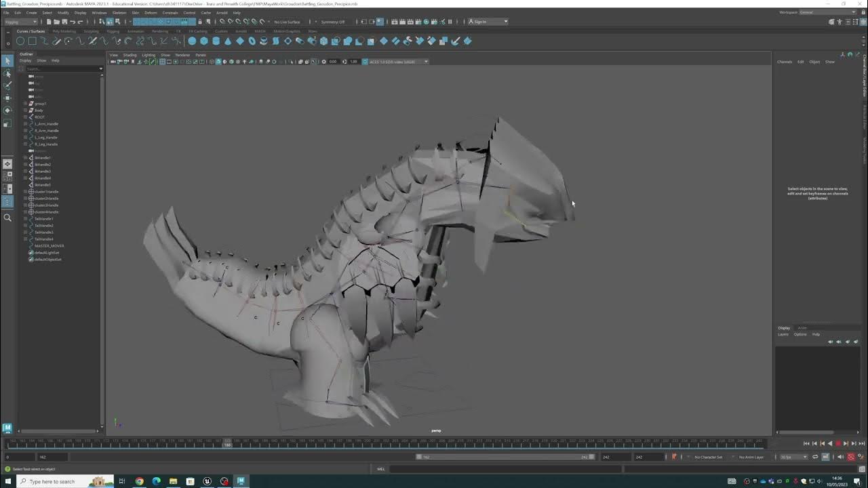Viewport: 868px width, 488px height.
Task: Open the Skeleton menu
Action: pyautogui.click(x=119, y=12)
